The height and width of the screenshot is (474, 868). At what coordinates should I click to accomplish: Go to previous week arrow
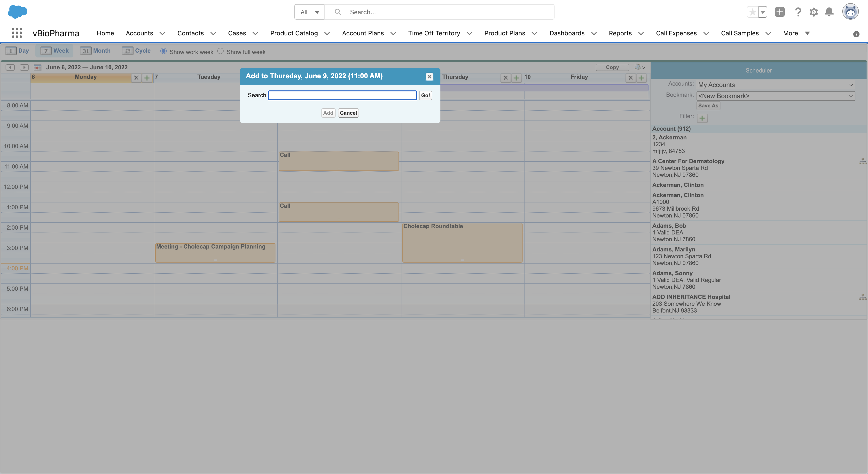click(x=10, y=67)
